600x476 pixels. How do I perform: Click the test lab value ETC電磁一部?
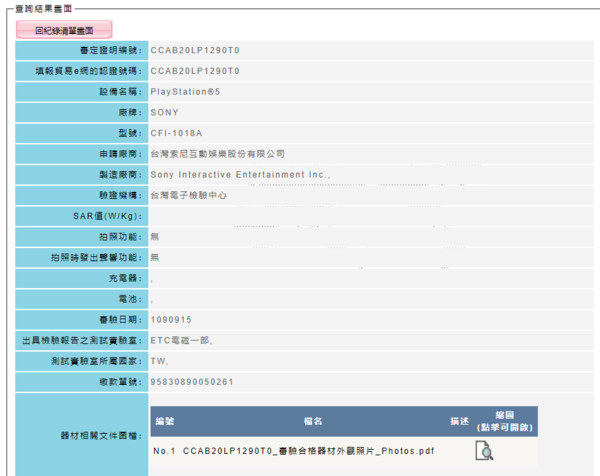181,340
